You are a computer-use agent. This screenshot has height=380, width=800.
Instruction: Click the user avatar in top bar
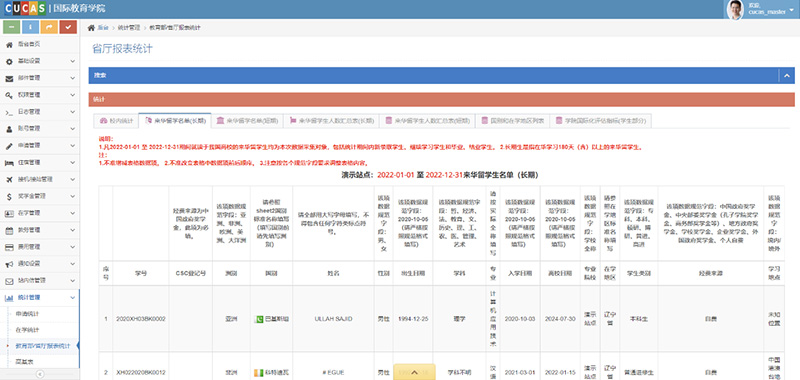tap(735, 10)
